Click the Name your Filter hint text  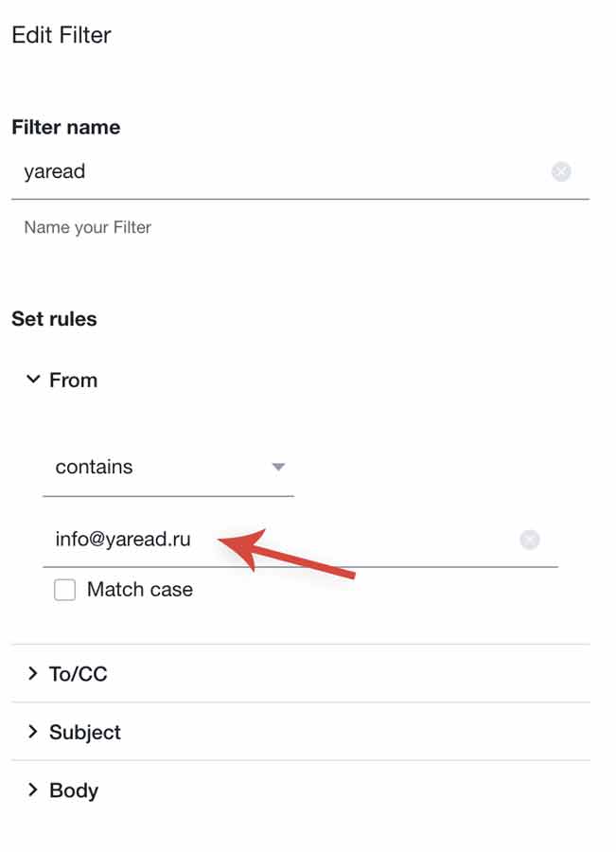(x=87, y=227)
